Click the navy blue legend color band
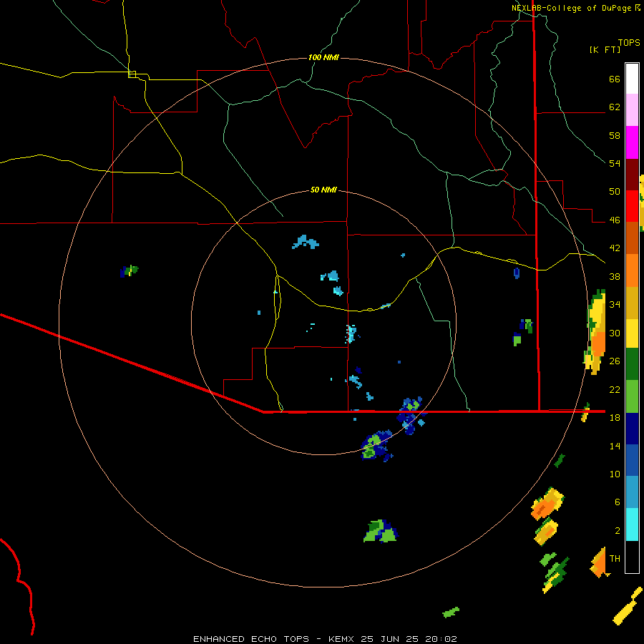 pyautogui.click(x=632, y=429)
